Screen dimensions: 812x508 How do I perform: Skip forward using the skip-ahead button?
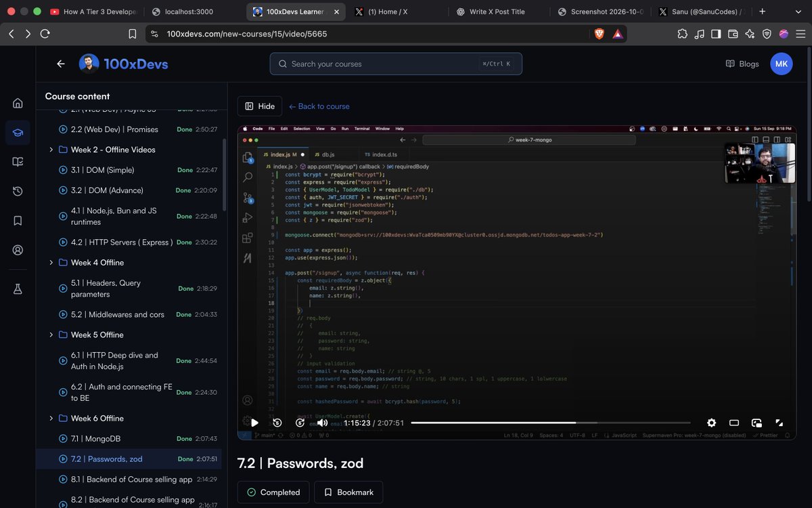coord(300,423)
